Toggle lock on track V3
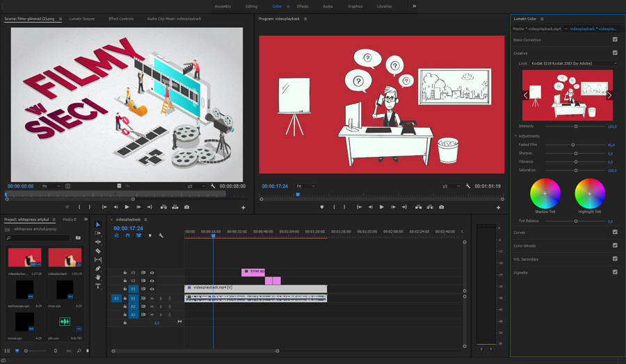This screenshot has height=364, width=626. (x=125, y=273)
